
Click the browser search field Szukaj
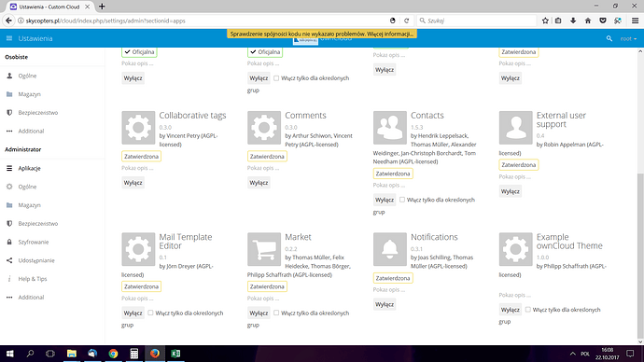click(476, 21)
